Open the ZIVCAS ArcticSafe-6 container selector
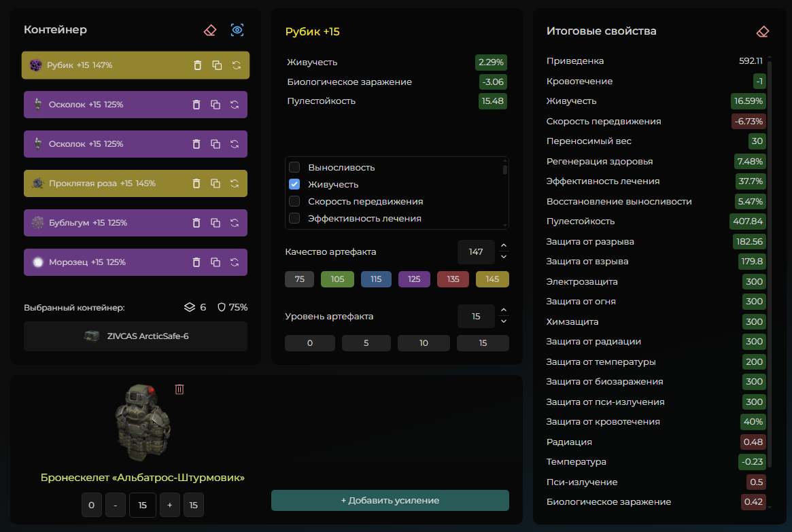Image resolution: width=792 pixels, height=532 pixels. (x=135, y=336)
